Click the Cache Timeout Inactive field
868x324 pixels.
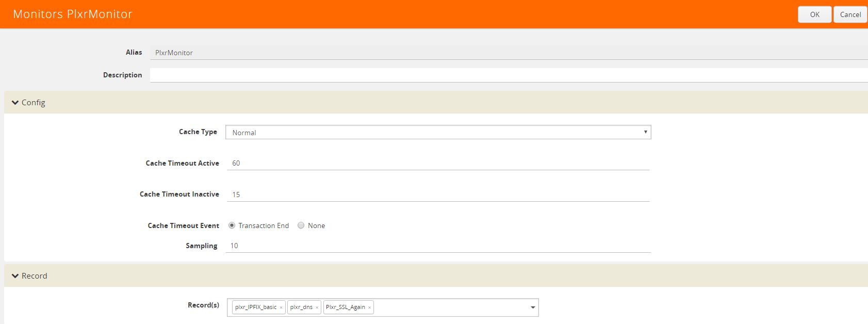(438, 195)
